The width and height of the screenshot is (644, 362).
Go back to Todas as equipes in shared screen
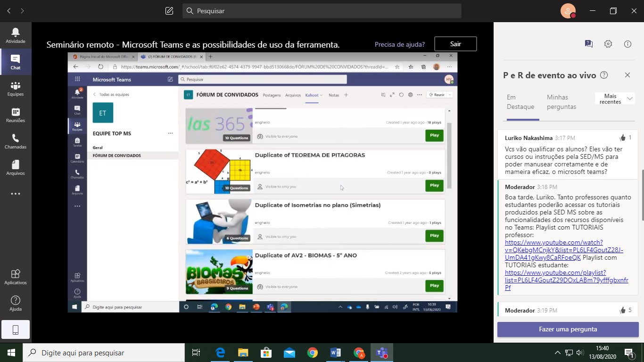[111, 94]
